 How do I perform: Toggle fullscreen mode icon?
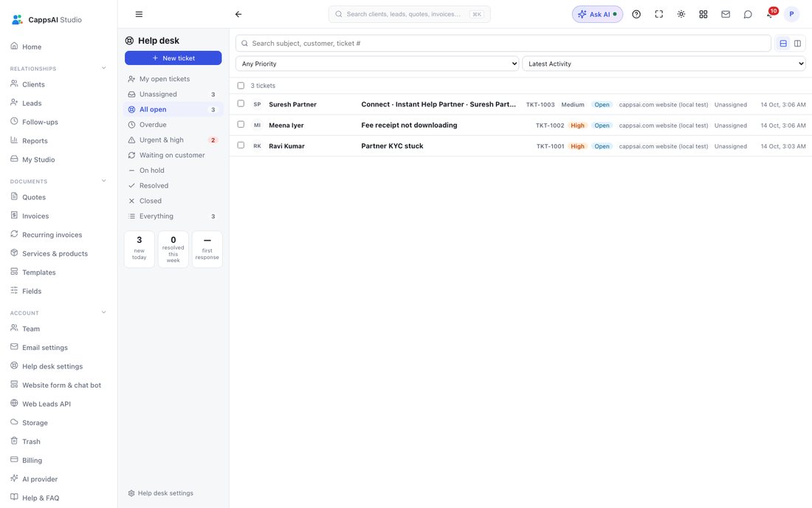coord(658,14)
